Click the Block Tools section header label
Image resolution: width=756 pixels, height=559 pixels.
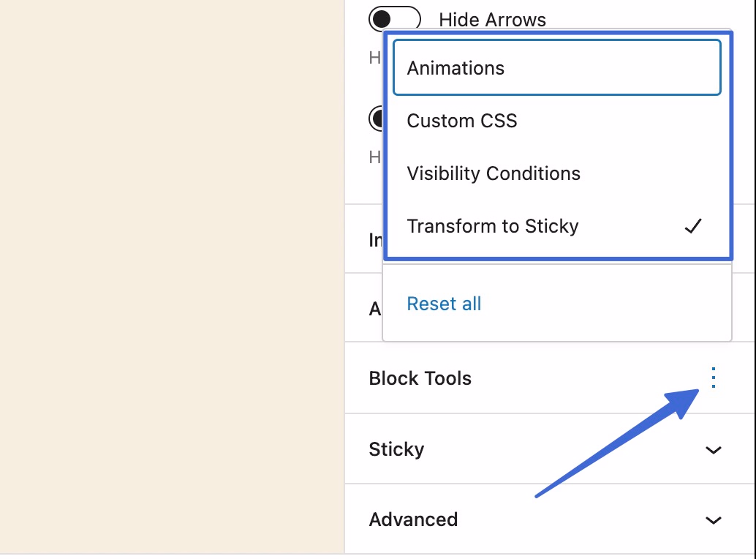420,378
